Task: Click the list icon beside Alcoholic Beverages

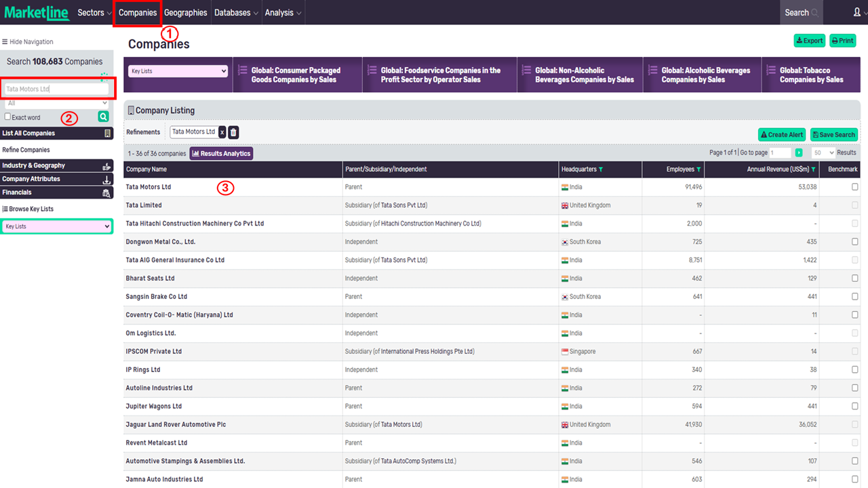Action: pos(652,70)
